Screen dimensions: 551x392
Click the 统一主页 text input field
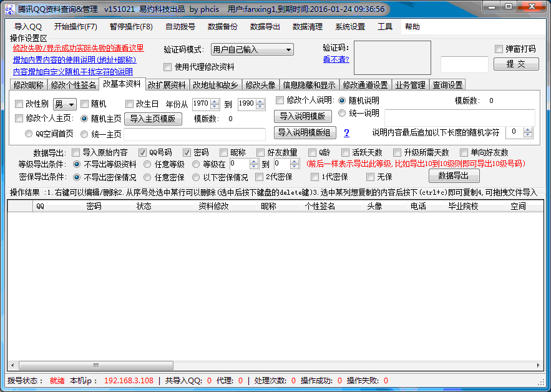pos(195,134)
